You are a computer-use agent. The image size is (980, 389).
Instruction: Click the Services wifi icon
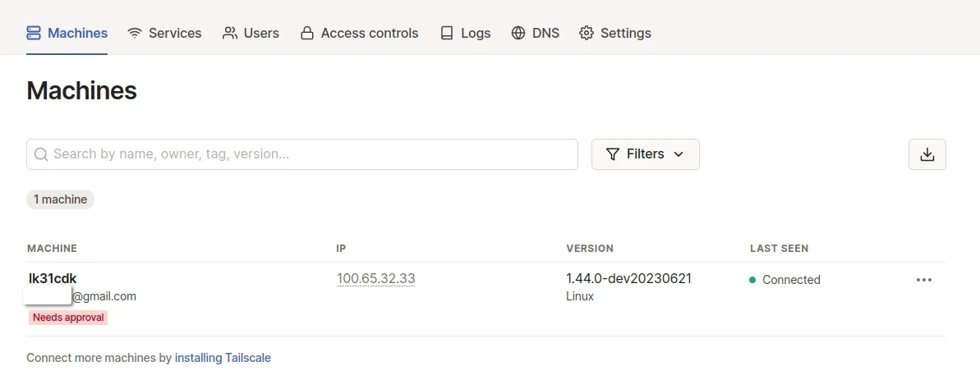click(x=135, y=33)
